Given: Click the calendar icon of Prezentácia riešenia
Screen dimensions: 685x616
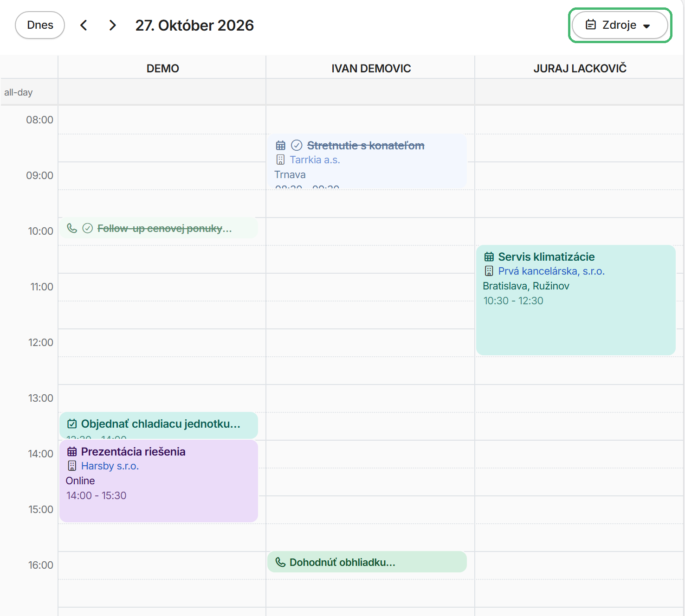Looking at the screenshot, I should (x=72, y=451).
